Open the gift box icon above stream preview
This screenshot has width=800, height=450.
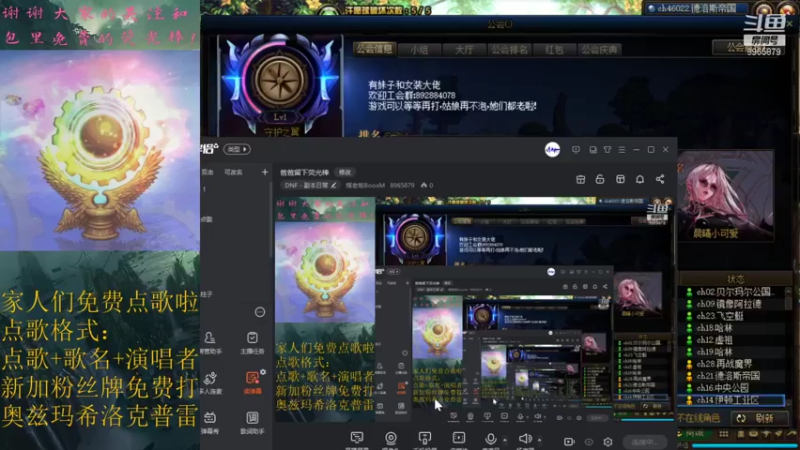[x=581, y=179]
